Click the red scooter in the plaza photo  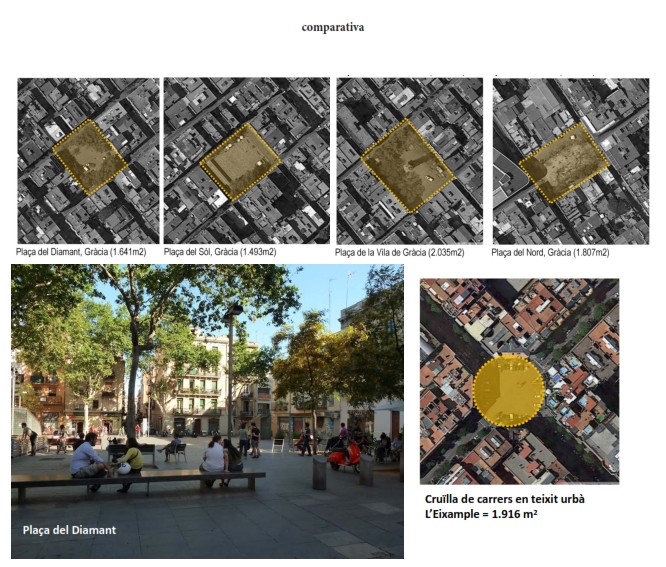click(345, 457)
